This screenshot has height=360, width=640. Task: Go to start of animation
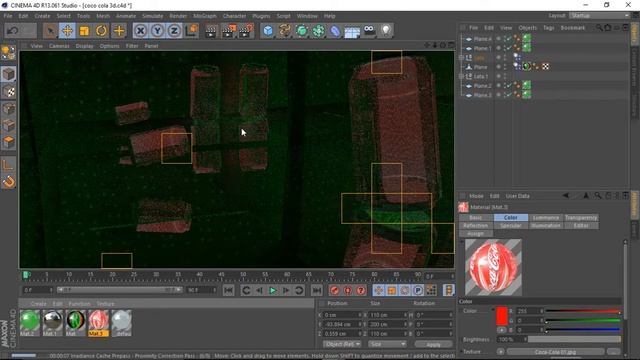[229, 290]
